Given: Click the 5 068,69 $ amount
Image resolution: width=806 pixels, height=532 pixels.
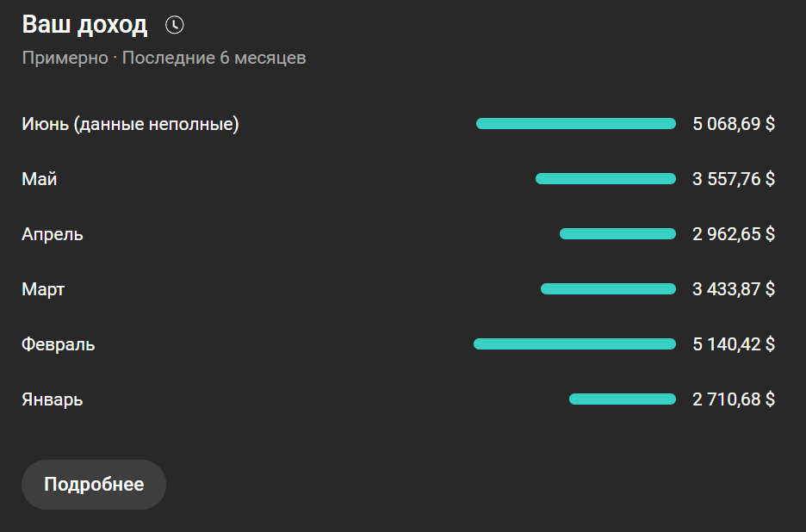Looking at the screenshot, I should pyautogui.click(x=734, y=124).
